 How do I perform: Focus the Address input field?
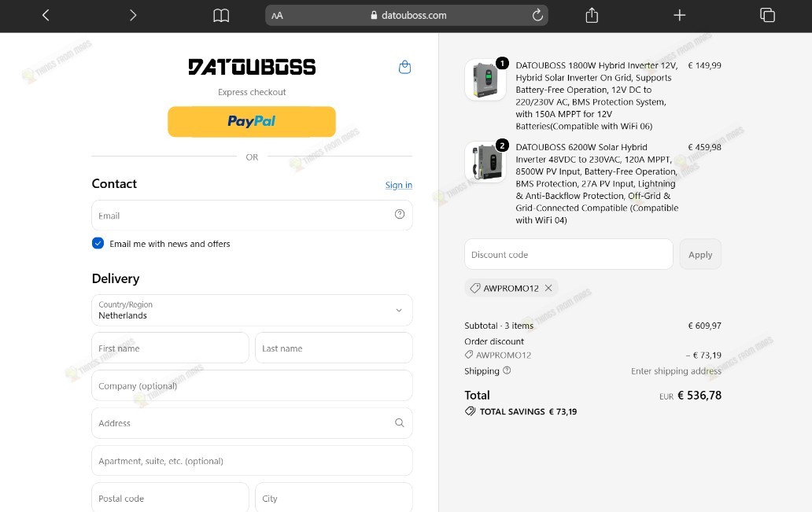(x=252, y=423)
